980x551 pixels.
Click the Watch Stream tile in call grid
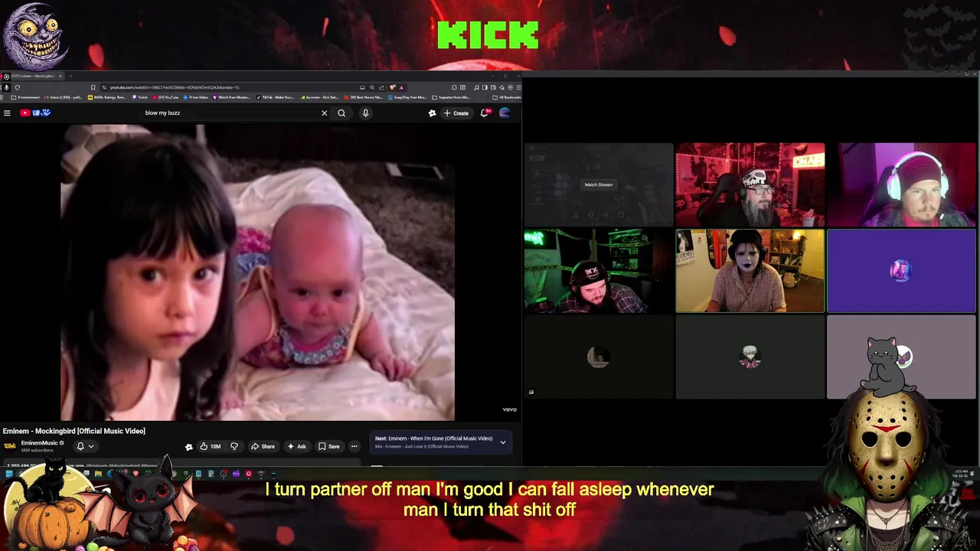point(599,184)
